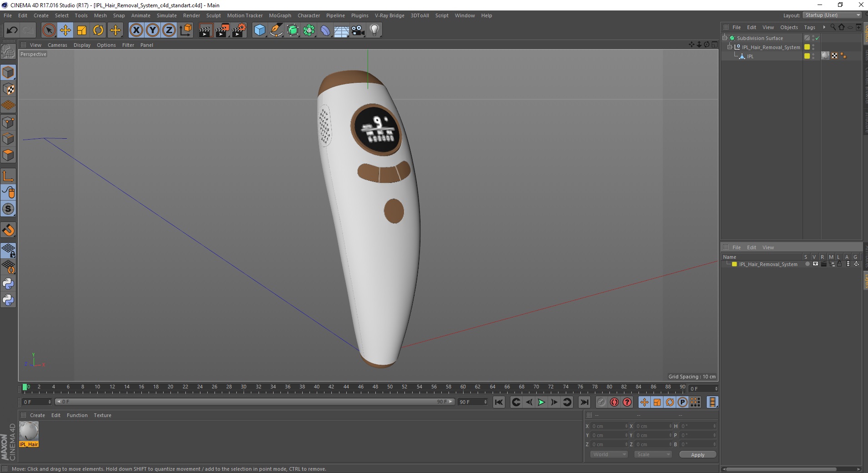This screenshot has height=473, width=868.
Task: Go to end of animation
Action: pos(584,402)
